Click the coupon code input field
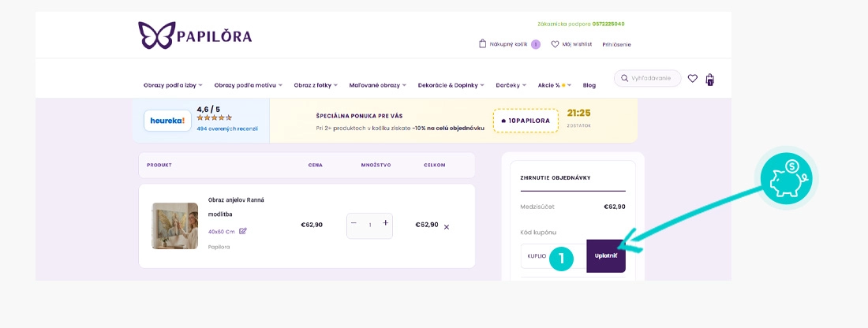This screenshot has width=868, height=328. coord(553,256)
